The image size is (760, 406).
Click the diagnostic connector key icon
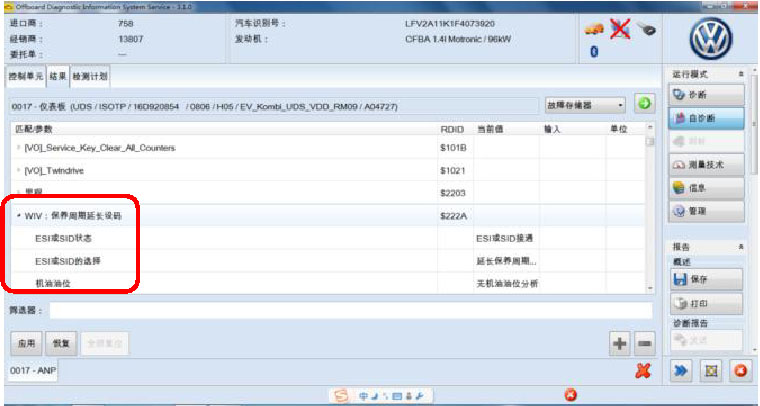point(646,29)
